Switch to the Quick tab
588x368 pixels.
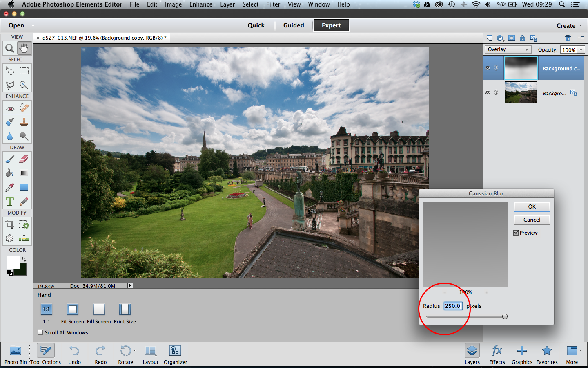click(256, 25)
